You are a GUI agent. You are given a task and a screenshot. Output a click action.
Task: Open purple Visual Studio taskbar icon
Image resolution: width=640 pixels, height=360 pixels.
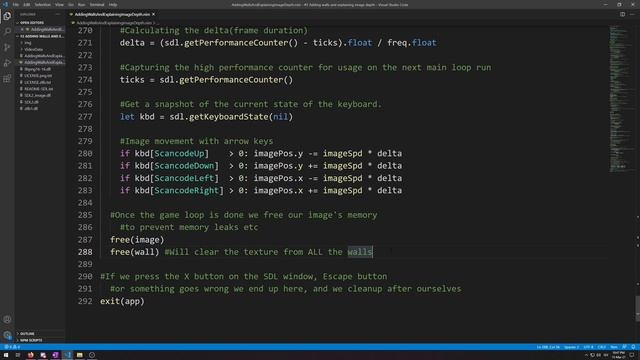click(x=55, y=355)
